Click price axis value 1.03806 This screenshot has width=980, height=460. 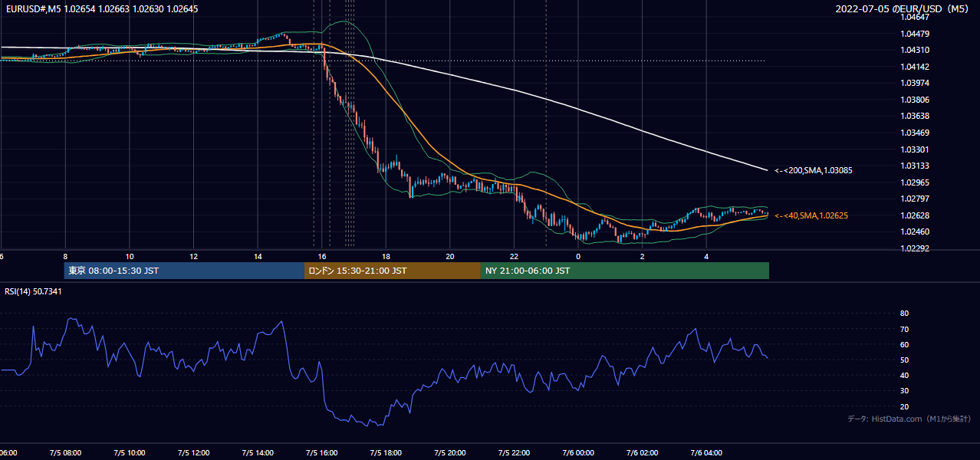click(x=915, y=100)
